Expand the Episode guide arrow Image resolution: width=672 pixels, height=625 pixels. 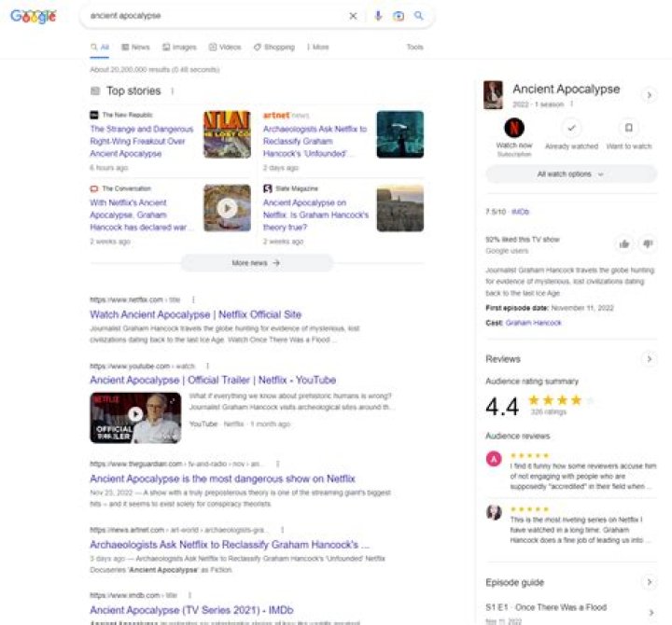tap(650, 582)
